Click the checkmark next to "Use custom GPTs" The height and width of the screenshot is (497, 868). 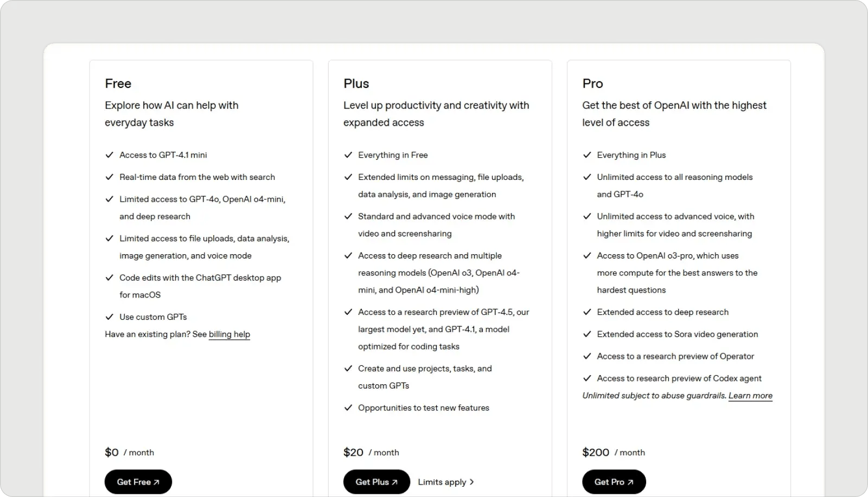point(109,317)
